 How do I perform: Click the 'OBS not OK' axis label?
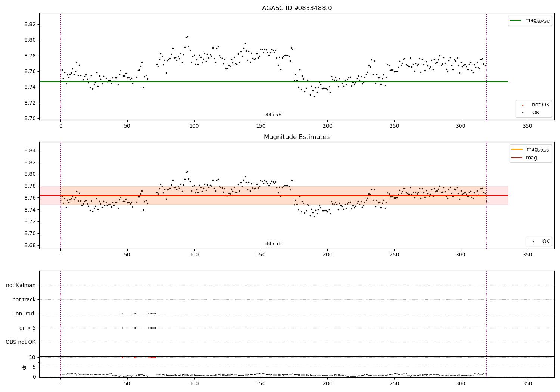(x=21, y=342)
